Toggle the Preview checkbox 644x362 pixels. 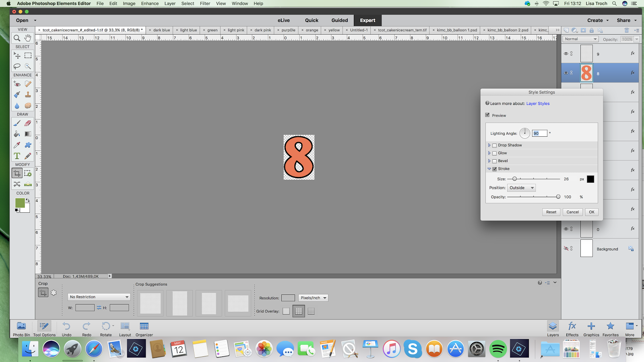(x=487, y=115)
